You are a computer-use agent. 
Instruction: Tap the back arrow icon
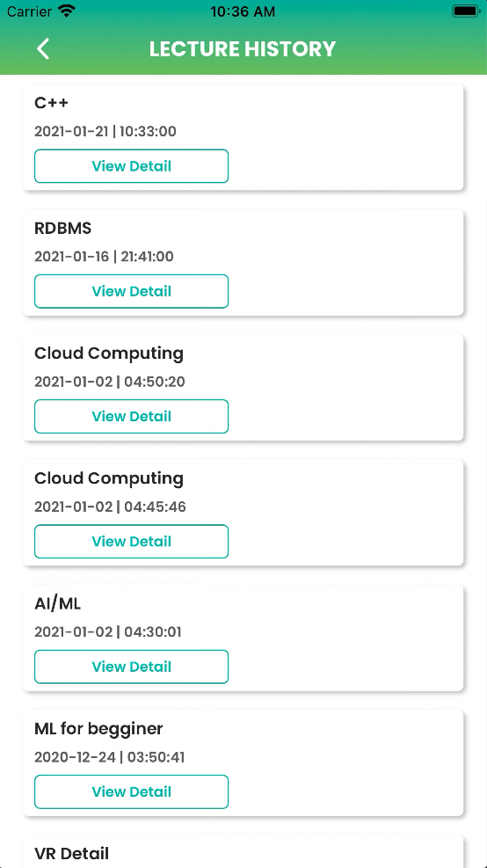point(43,48)
